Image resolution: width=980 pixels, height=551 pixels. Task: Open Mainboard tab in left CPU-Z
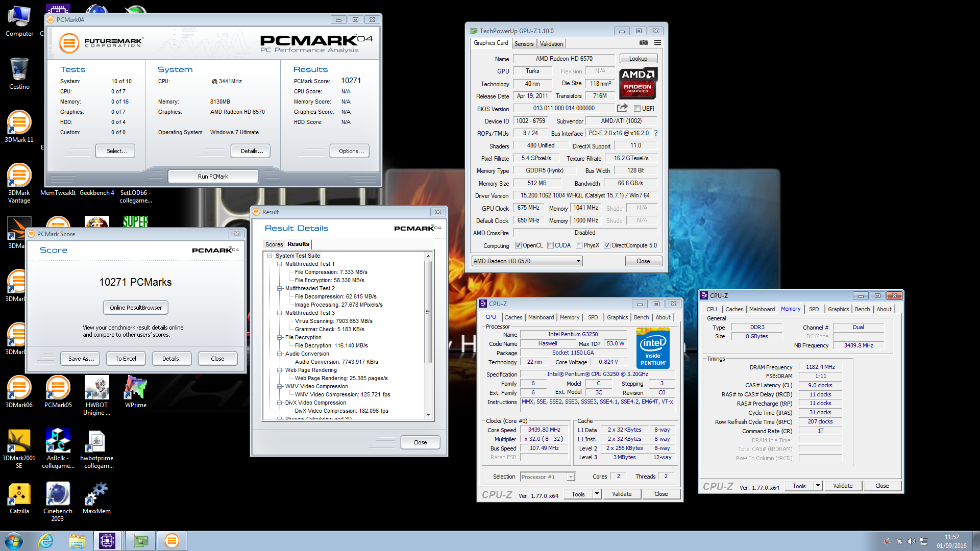(x=541, y=317)
